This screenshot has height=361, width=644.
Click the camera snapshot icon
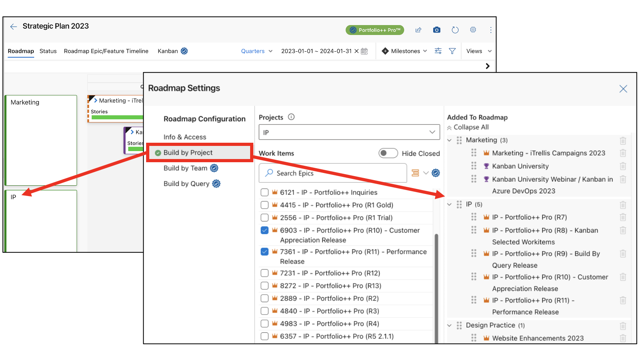[436, 30]
